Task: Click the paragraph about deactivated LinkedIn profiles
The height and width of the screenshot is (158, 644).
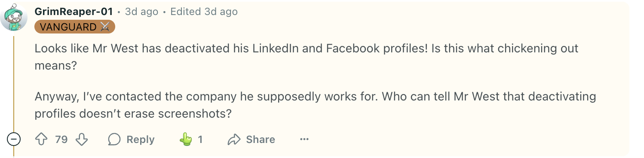Action: (307, 57)
